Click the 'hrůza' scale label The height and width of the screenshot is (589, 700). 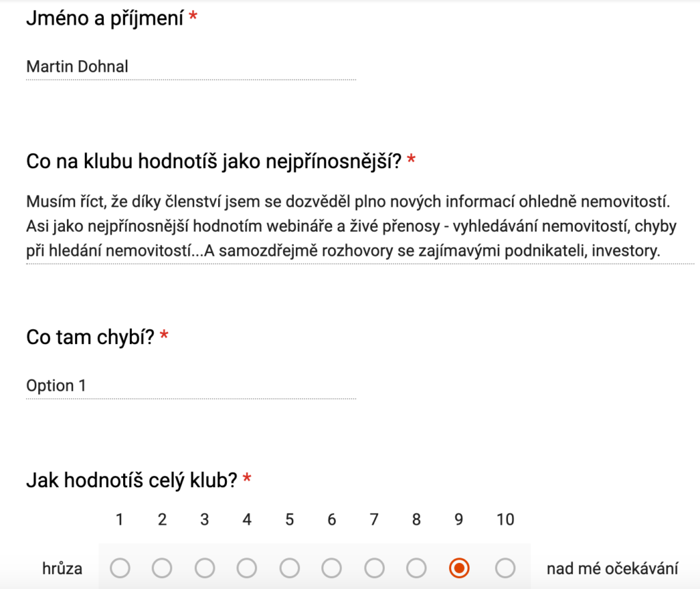tap(62, 568)
